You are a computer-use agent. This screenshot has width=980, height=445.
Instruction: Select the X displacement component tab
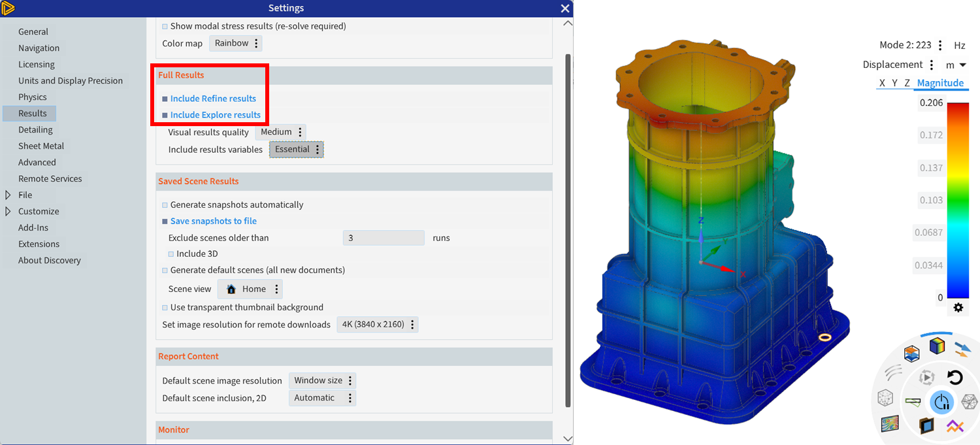click(x=882, y=83)
